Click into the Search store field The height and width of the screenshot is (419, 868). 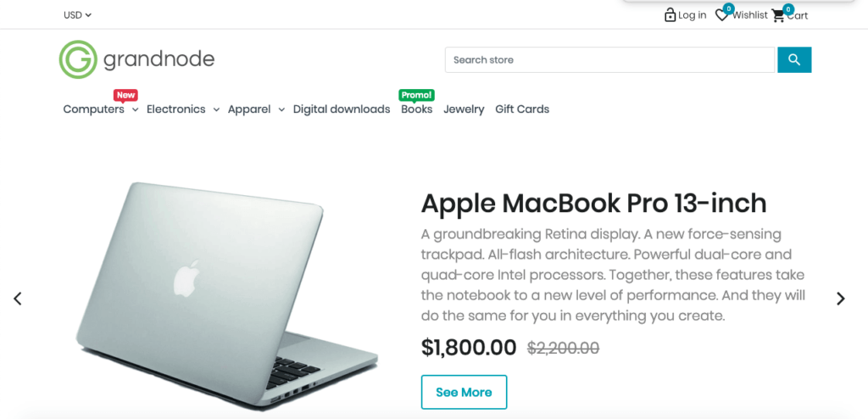point(610,60)
